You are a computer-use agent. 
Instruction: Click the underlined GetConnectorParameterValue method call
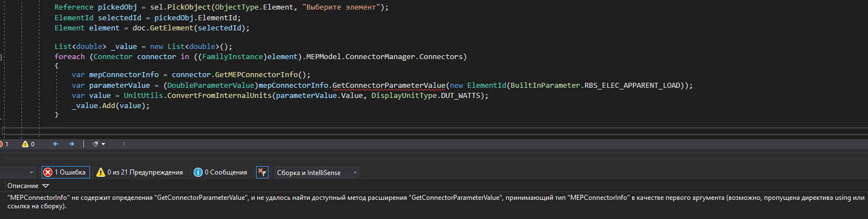389,85
